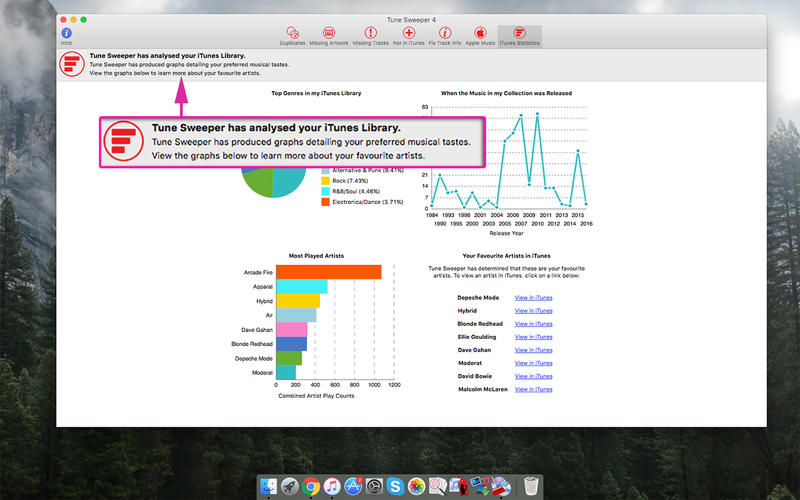Open Skype from the Dock
Viewport: 800px width, 500px height.
coord(395,486)
